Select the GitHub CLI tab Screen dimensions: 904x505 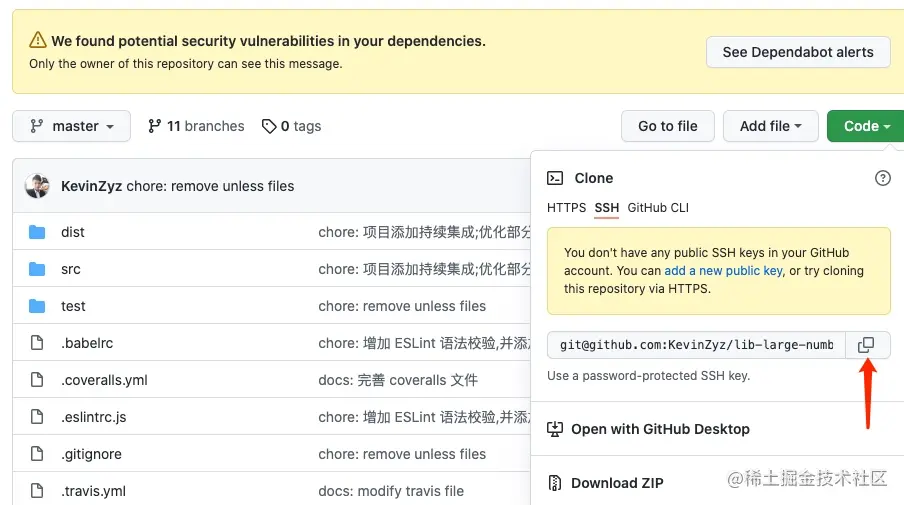[x=659, y=208]
